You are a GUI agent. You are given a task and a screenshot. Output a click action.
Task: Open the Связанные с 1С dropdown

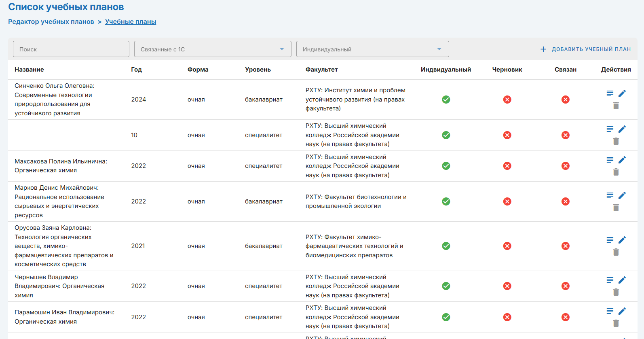coord(212,49)
